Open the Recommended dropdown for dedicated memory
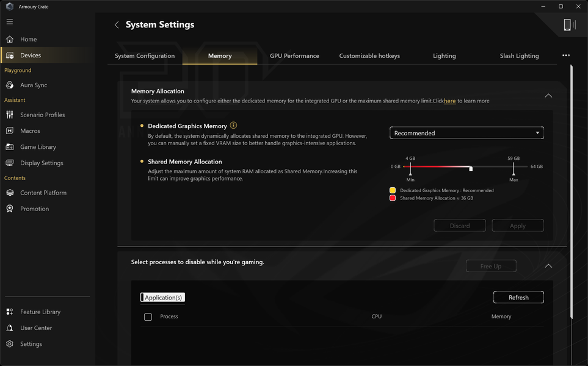The image size is (588, 366). pyautogui.click(x=466, y=133)
